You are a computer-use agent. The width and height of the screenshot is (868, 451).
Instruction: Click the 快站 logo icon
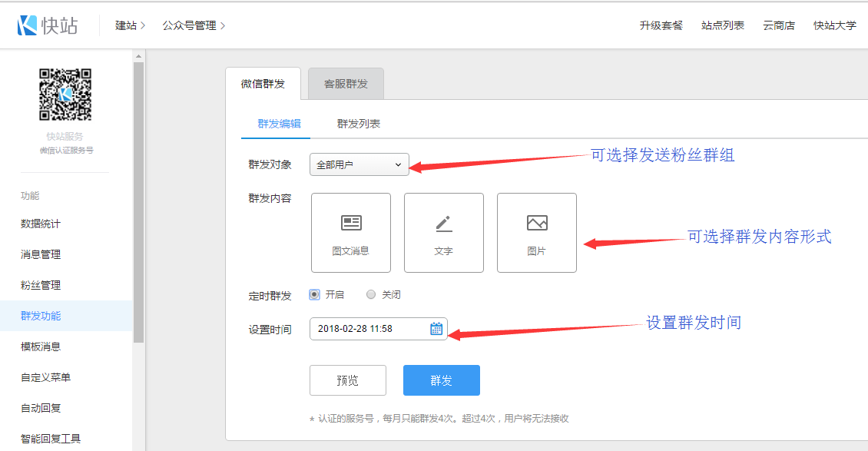pos(28,25)
